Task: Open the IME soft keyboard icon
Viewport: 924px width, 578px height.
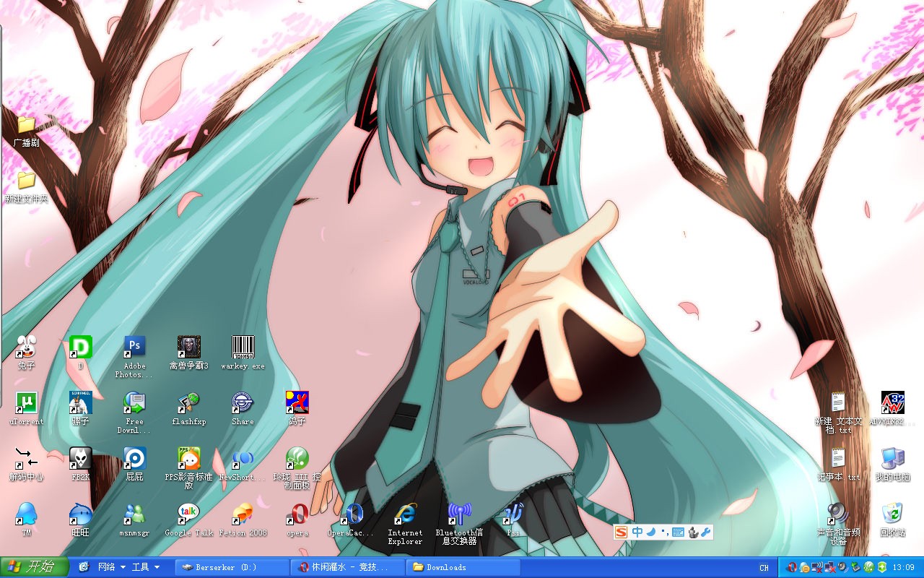Action: coord(678,532)
